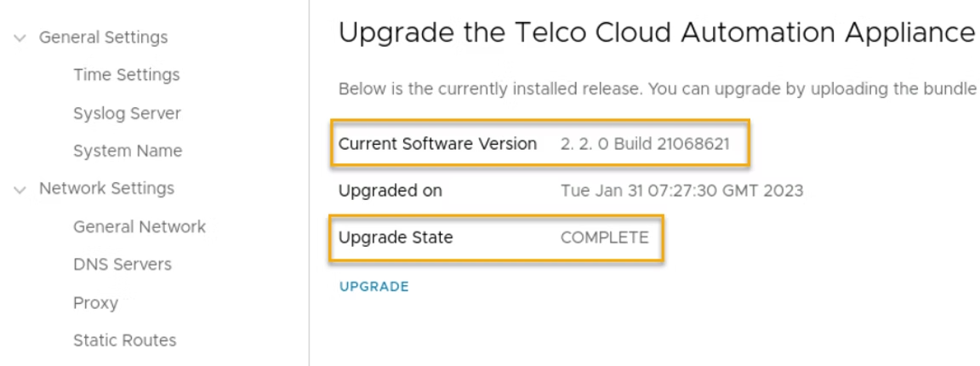Click the Upgrade the Telco Cloud Automation Appliance heading
The image size is (980, 366).
pyautogui.click(x=656, y=34)
